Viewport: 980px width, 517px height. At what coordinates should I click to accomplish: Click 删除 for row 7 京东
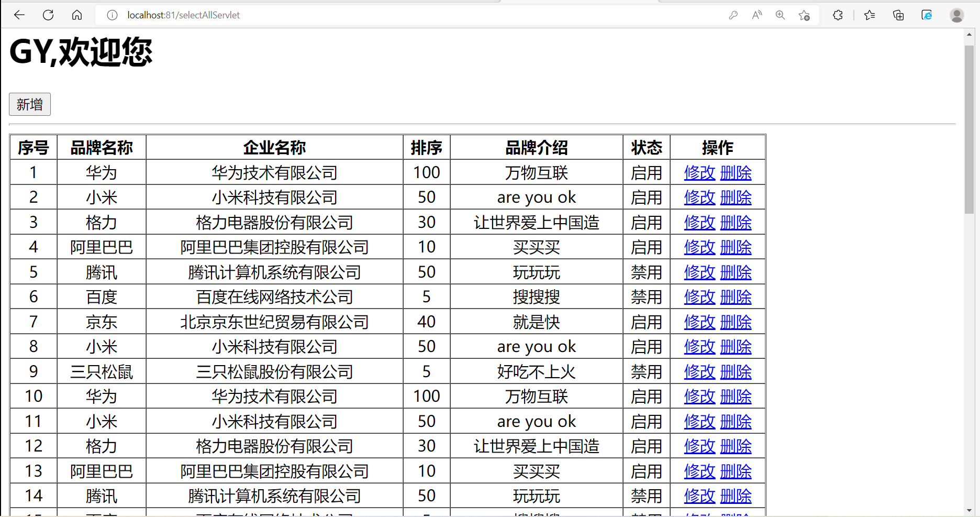tap(736, 322)
